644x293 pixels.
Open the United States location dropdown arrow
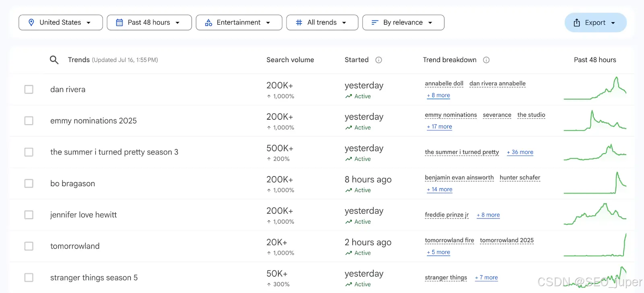pos(89,23)
